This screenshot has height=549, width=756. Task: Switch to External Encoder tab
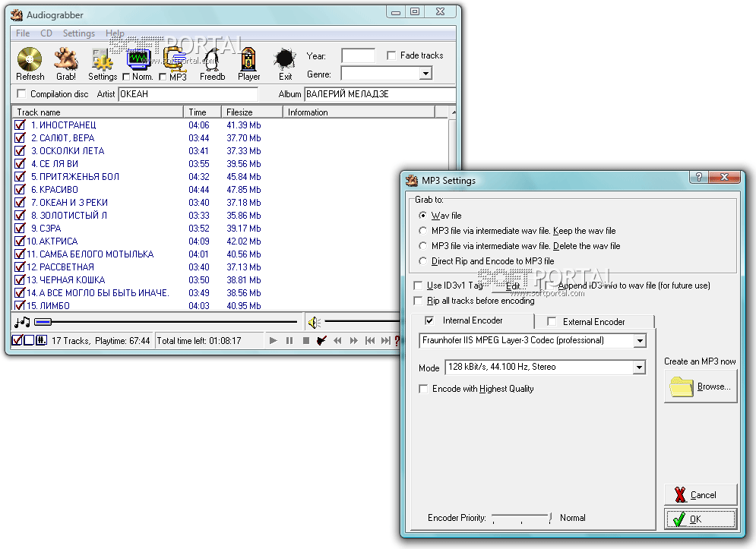(x=594, y=321)
